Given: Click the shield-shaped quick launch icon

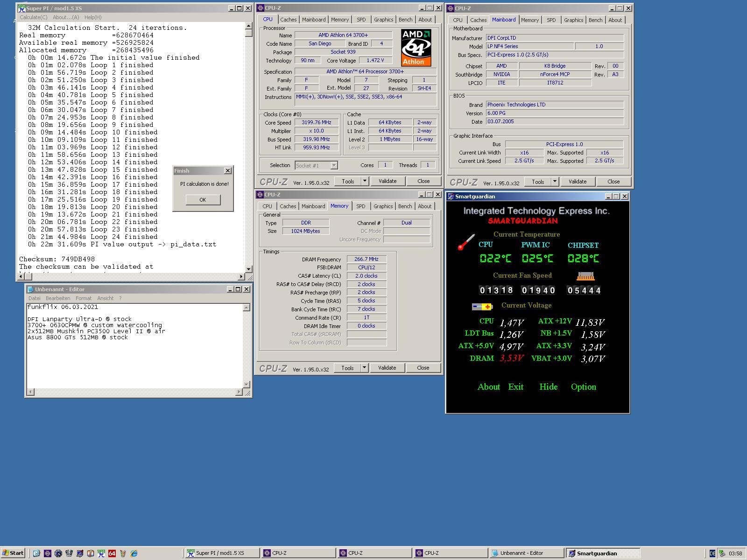Looking at the screenshot, I should pyautogui.click(x=80, y=553).
